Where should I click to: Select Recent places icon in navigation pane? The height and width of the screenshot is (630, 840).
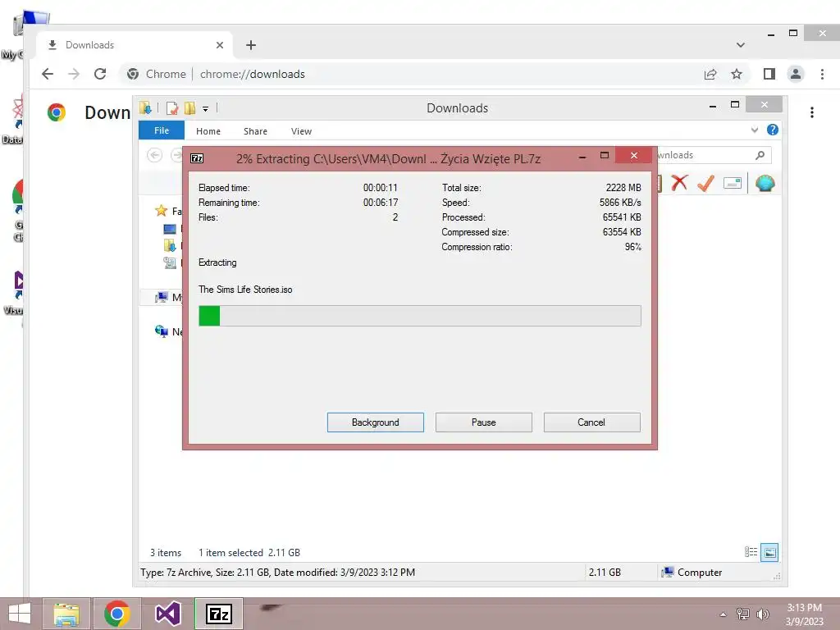click(170, 262)
